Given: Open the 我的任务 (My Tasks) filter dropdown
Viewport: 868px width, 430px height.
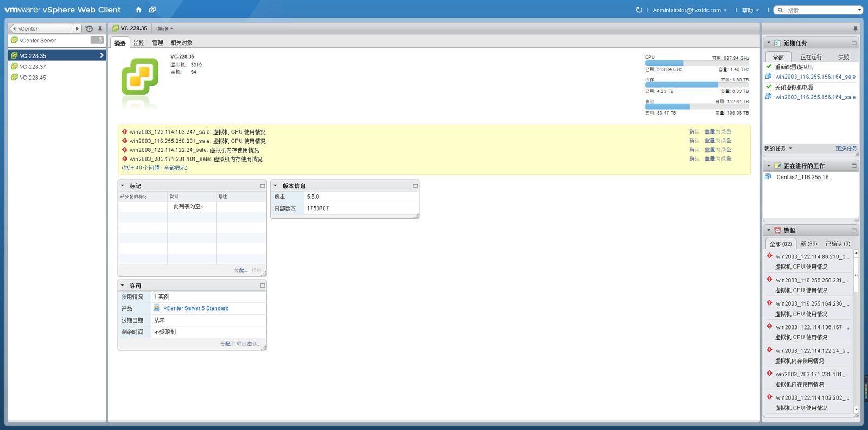Looking at the screenshot, I should coord(778,148).
